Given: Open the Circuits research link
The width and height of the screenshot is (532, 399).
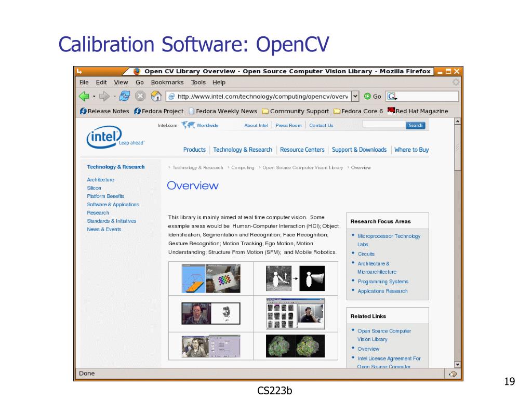Looking at the screenshot, I should click(x=366, y=254).
